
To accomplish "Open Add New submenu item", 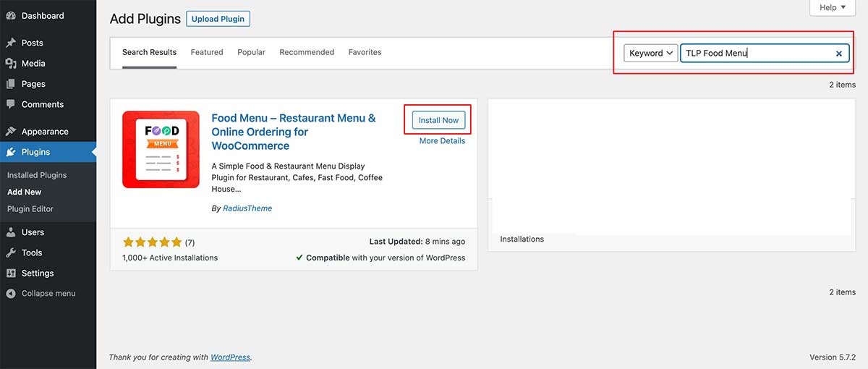I will point(25,192).
